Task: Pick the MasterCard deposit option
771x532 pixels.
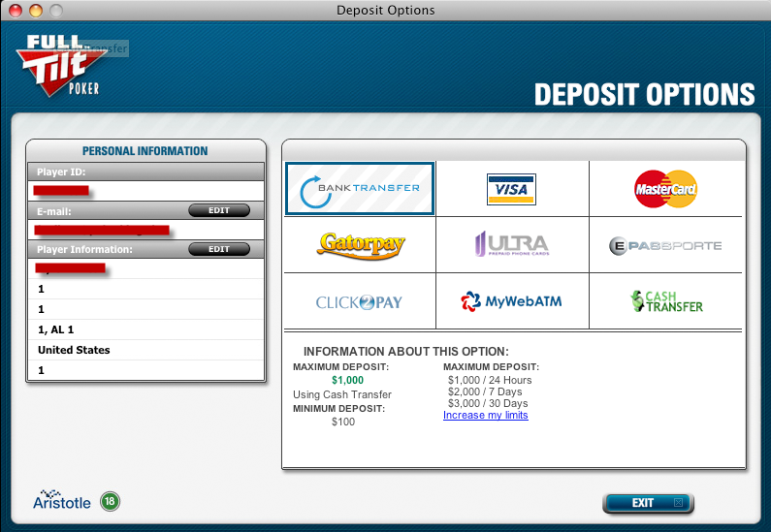Action: pos(665,188)
